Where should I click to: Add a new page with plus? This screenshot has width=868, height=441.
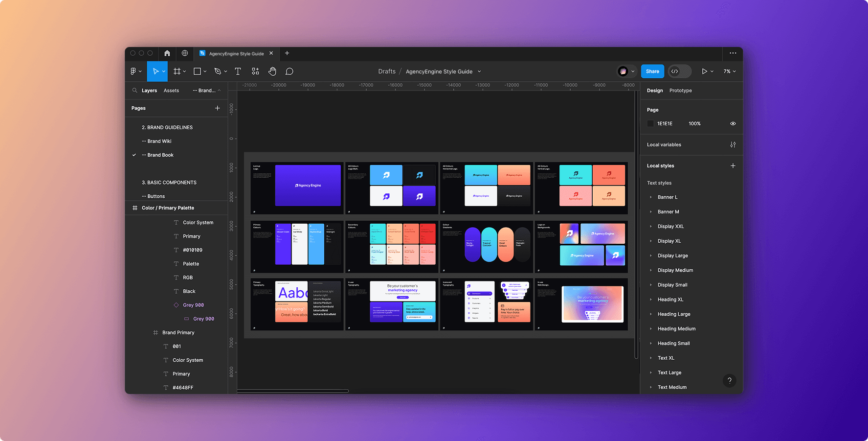coord(218,108)
